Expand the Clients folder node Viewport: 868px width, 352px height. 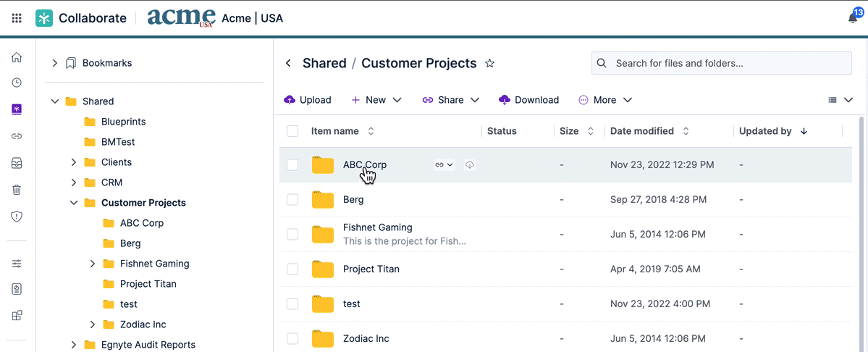point(74,162)
